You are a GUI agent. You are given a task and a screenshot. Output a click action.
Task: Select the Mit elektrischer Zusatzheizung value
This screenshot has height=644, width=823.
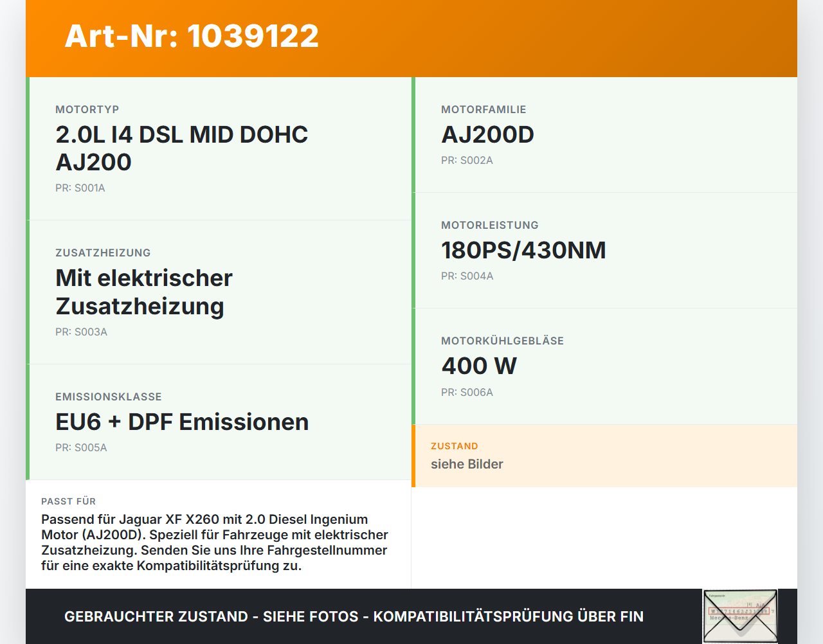(144, 292)
